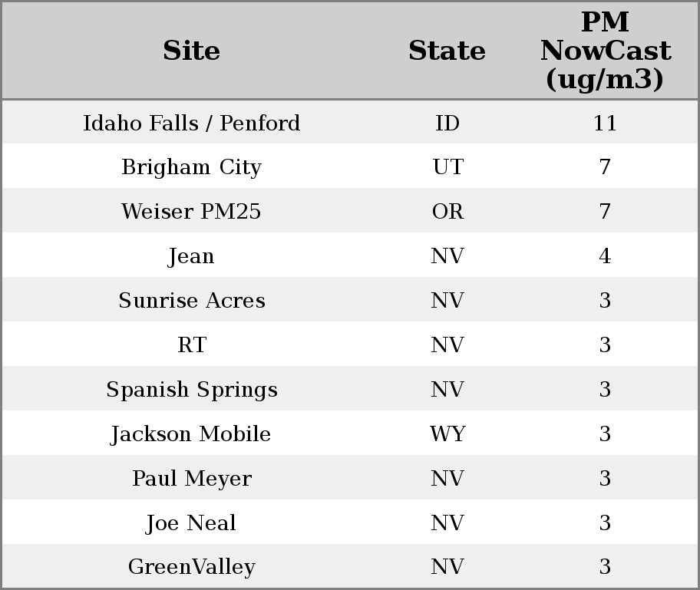Select the Idaho Falls / Penford site cell

(x=191, y=123)
